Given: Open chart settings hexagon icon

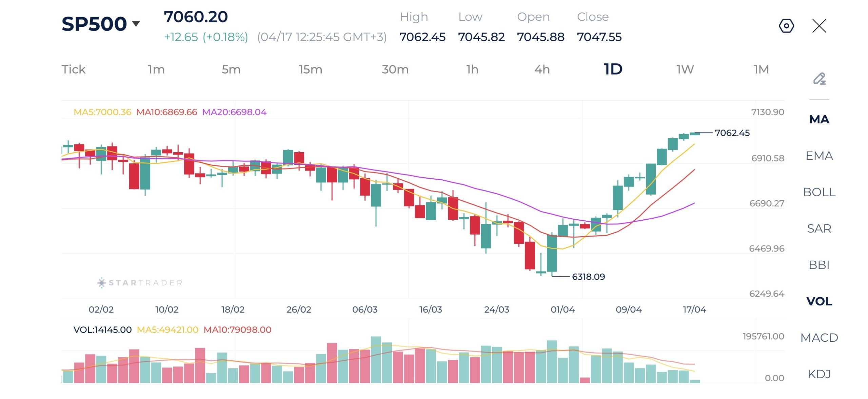Looking at the screenshot, I should tap(786, 26).
